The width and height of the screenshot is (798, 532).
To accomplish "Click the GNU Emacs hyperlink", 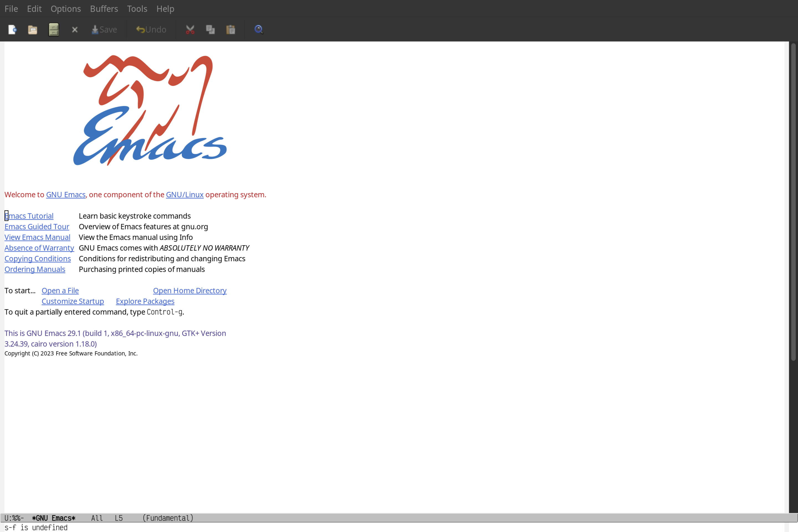I will [x=65, y=194].
